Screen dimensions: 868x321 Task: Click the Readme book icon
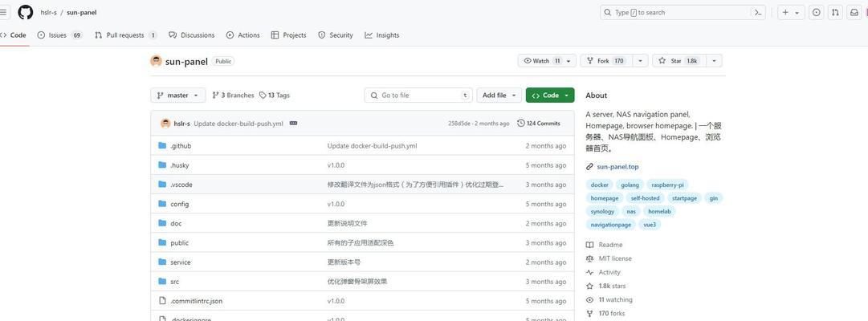pos(589,245)
